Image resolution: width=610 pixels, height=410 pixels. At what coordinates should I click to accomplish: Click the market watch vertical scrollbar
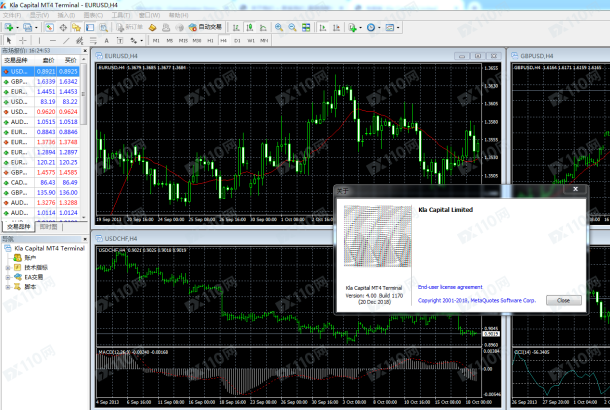84,138
